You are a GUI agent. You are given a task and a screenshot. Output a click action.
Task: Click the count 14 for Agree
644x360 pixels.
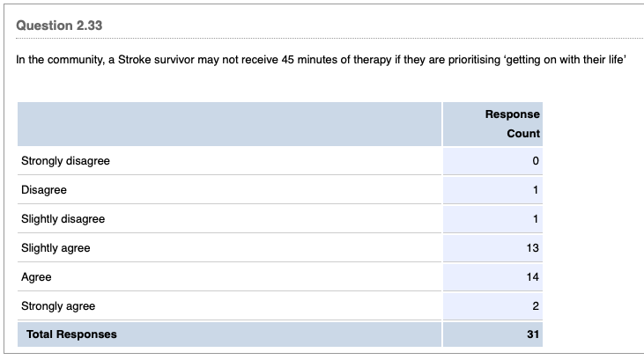pos(532,277)
